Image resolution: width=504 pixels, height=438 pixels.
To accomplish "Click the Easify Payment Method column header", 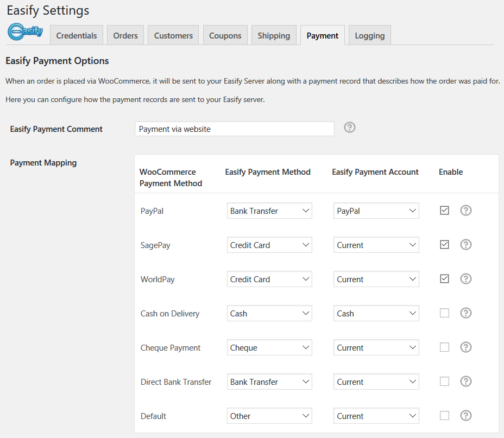I will [x=268, y=172].
